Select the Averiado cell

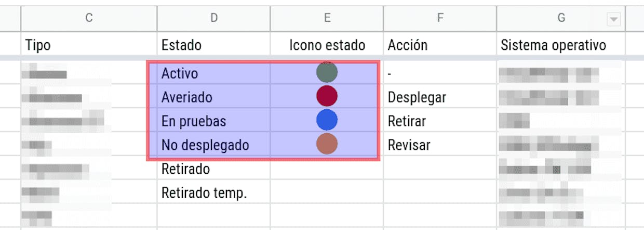[x=213, y=97]
